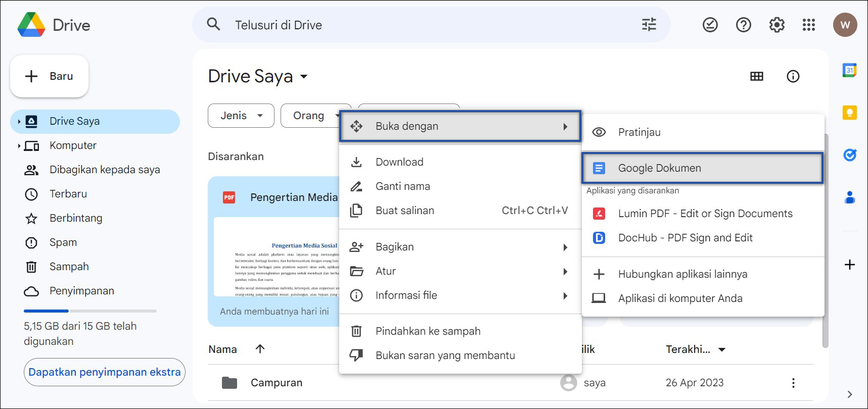Open Google Keep side panel icon

coord(850,113)
